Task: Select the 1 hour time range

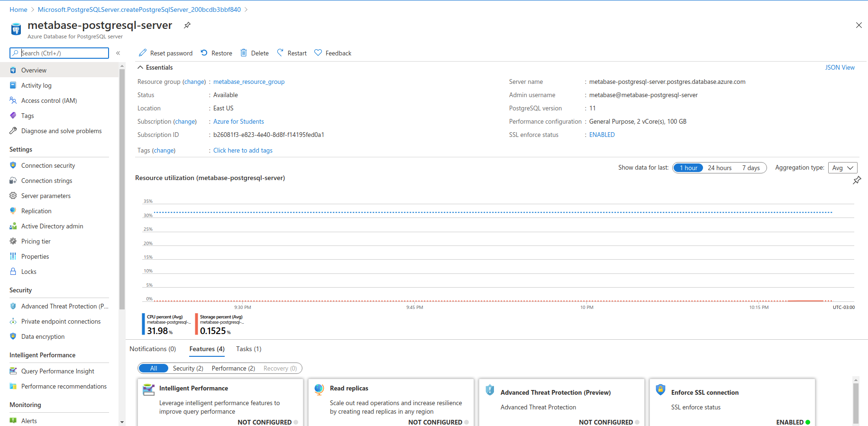Action: (688, 168)
